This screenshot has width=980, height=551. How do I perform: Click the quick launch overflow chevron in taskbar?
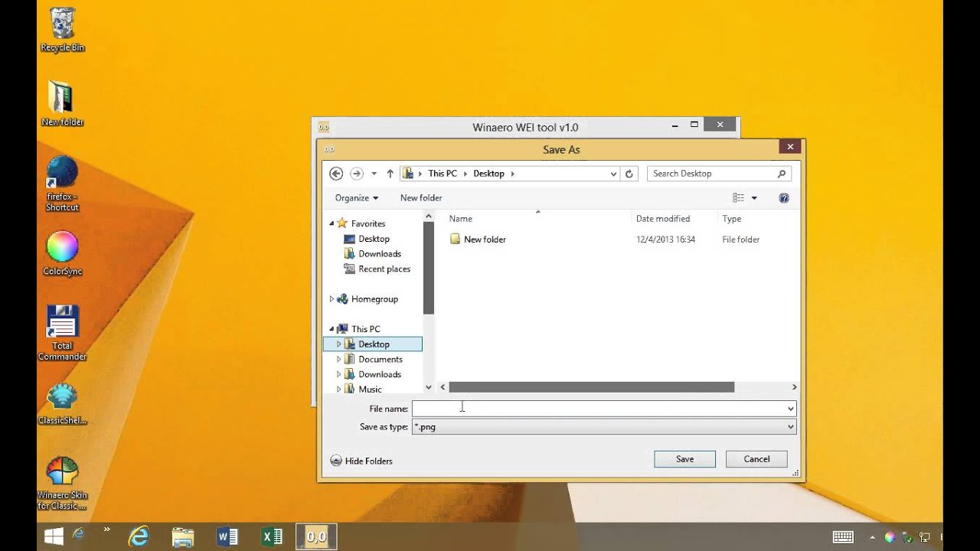click(x=106, y=530)
